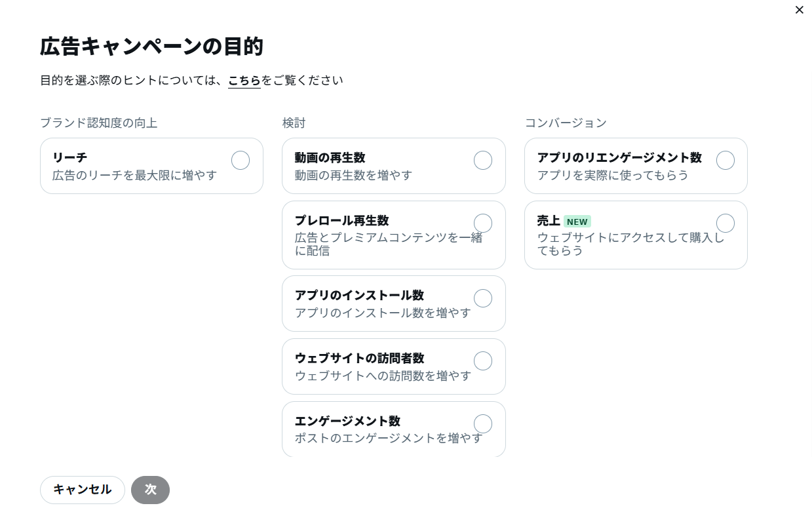Select the ウェブサイトの訪問者数 radio button
812x531 pixels.
click(x=483, y=361)
